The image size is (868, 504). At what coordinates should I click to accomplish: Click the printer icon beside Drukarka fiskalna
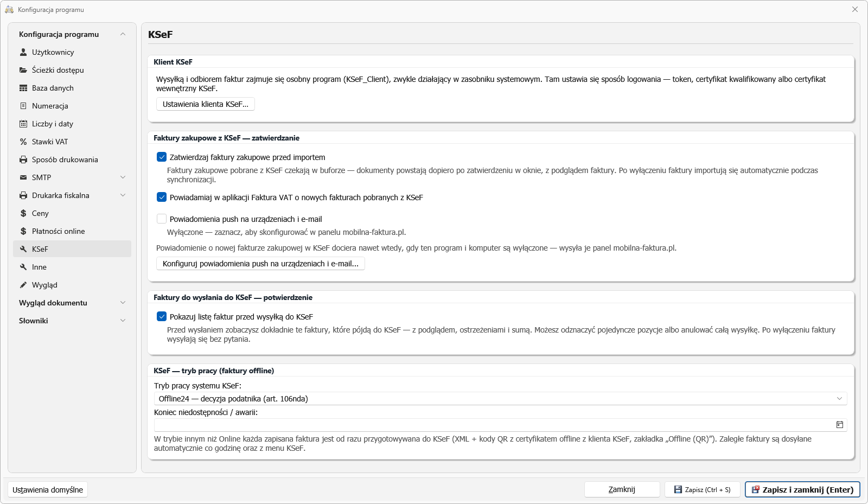pos(23,195)
